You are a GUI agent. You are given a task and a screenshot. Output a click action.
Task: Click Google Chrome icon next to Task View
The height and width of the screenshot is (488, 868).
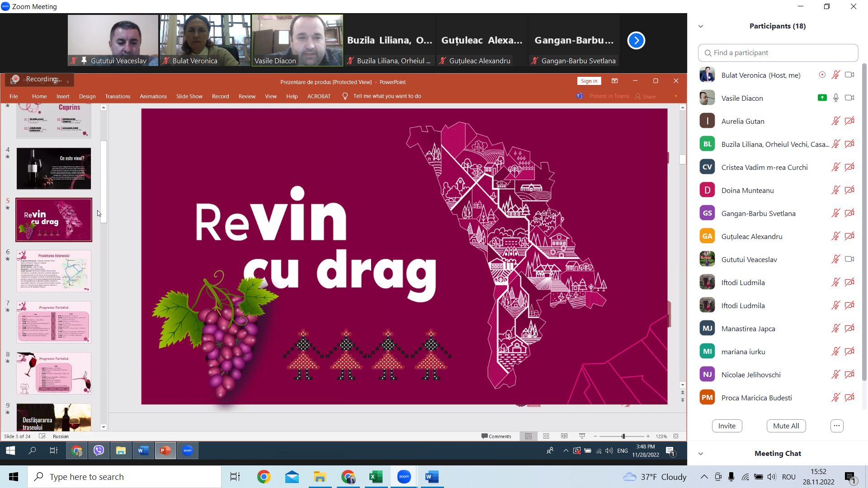264,477
